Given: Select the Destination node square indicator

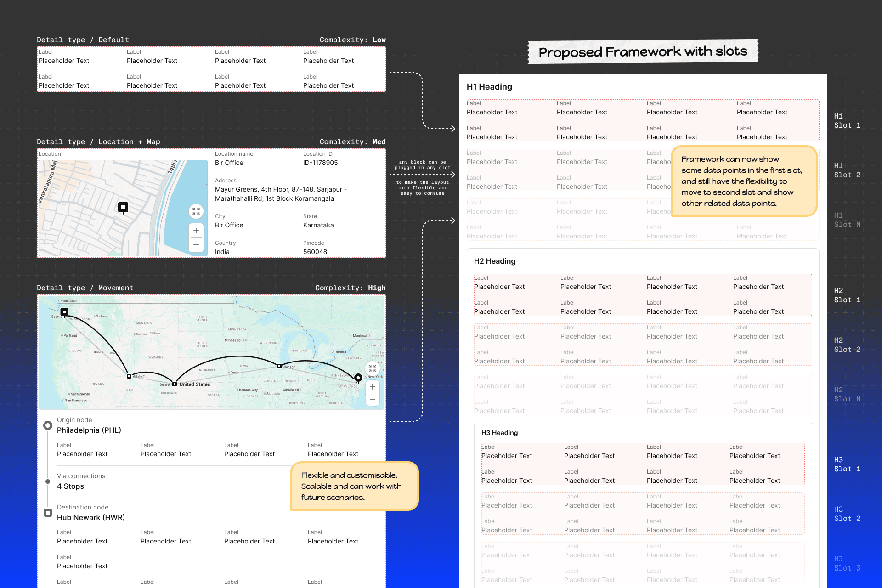Looking at the screenshot, I should tap(48, 513).
